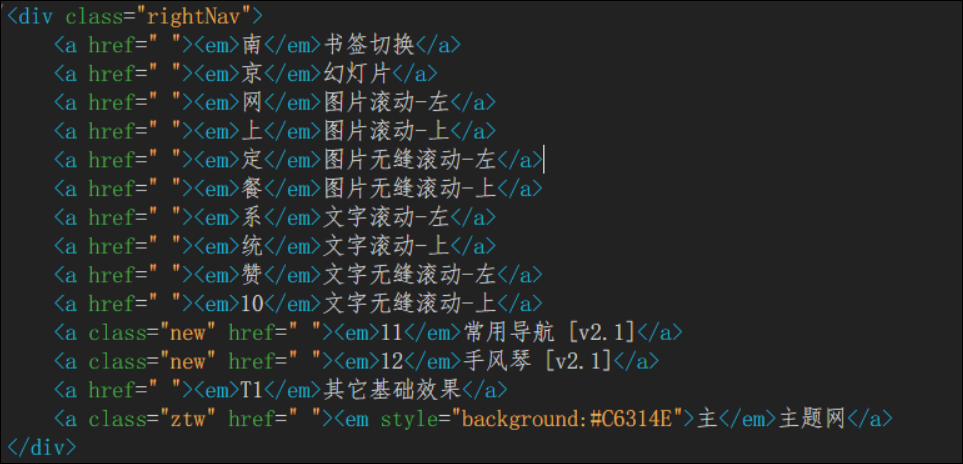Screen dimensions: 963x464
Task: Click the em text 10
Action: pyautogui.click(x=252, y=304)
